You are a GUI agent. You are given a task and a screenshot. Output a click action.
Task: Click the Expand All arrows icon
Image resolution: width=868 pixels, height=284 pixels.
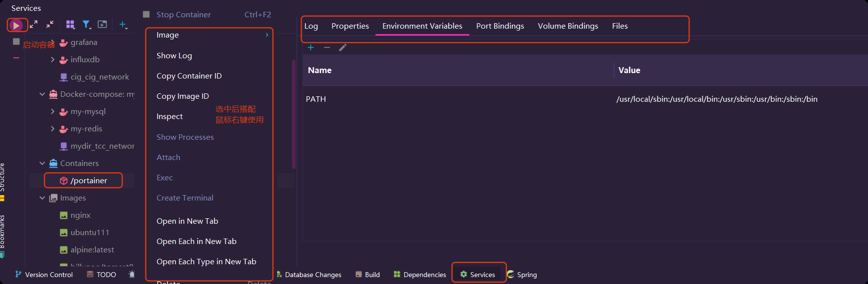click(34, 24)
